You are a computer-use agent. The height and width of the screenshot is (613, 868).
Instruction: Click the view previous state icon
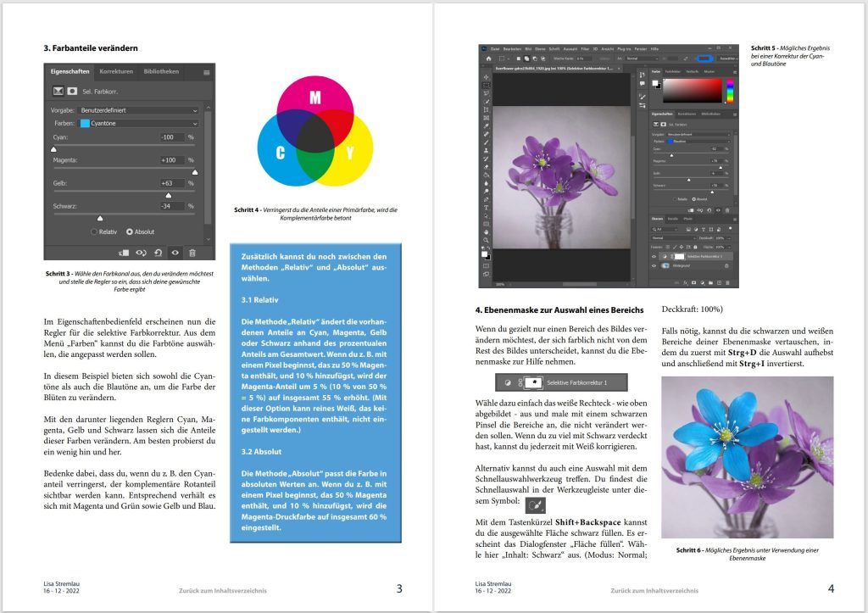coord(141,252)
